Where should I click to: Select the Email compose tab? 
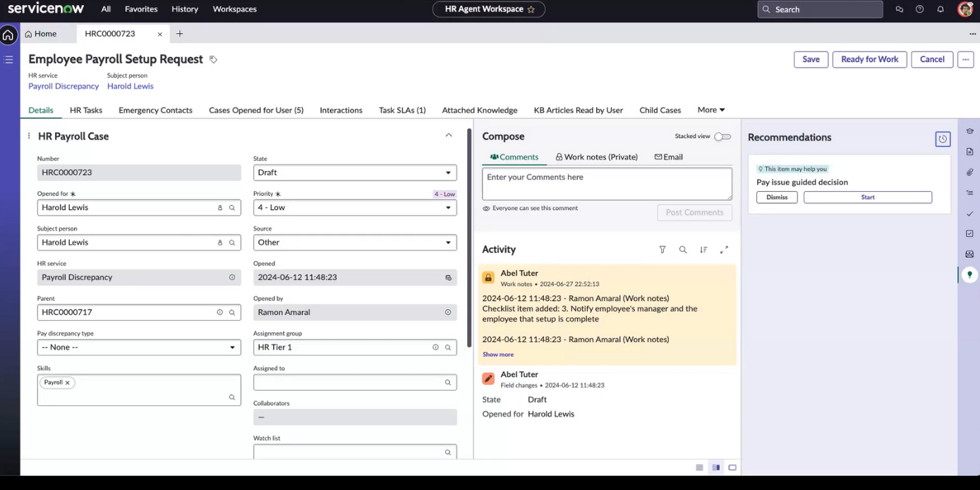pyautogui.click(x=668, y=157)
